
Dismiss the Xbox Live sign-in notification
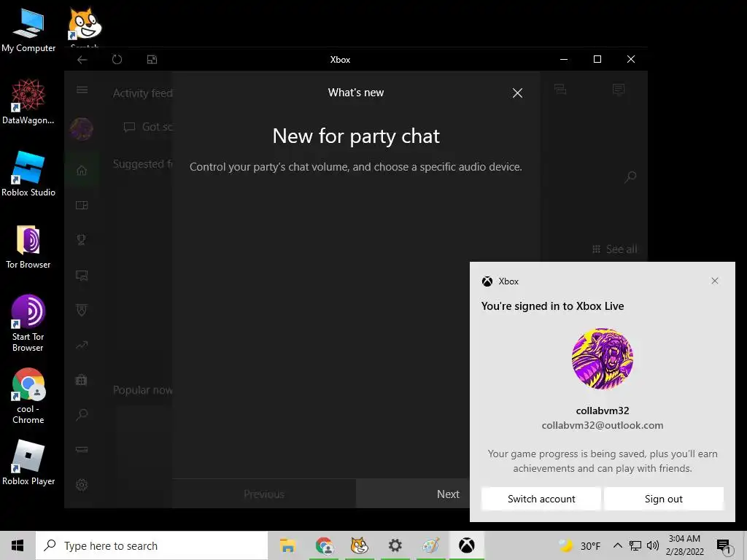pos(715,281)
